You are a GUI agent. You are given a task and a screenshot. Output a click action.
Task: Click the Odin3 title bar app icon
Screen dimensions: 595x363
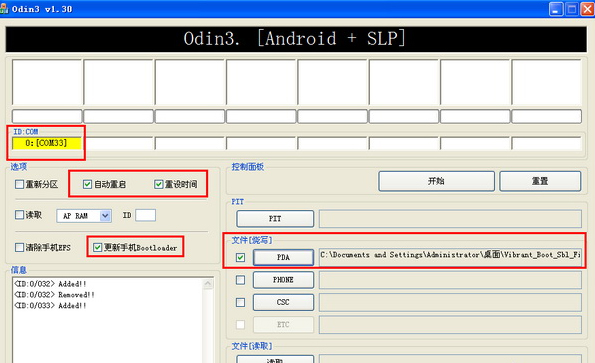click(x=4, y=8)
